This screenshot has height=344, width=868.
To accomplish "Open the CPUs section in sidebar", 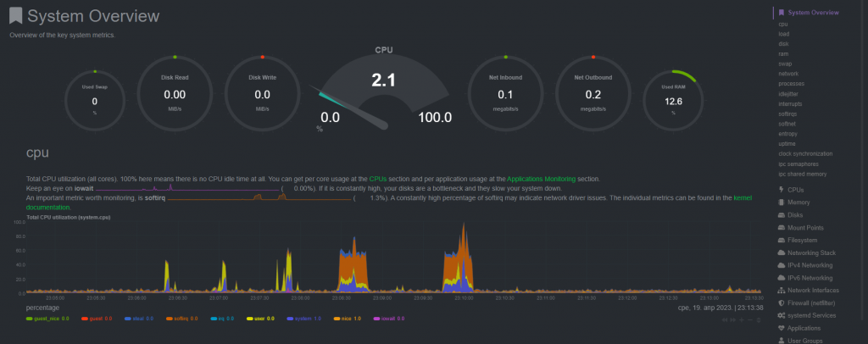I will [795, 189].
